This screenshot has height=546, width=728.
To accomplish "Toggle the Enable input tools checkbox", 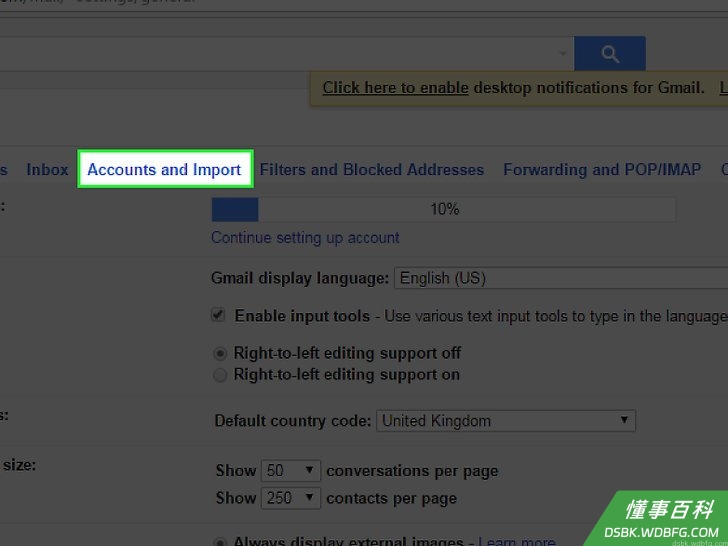I will click(218, 315).
